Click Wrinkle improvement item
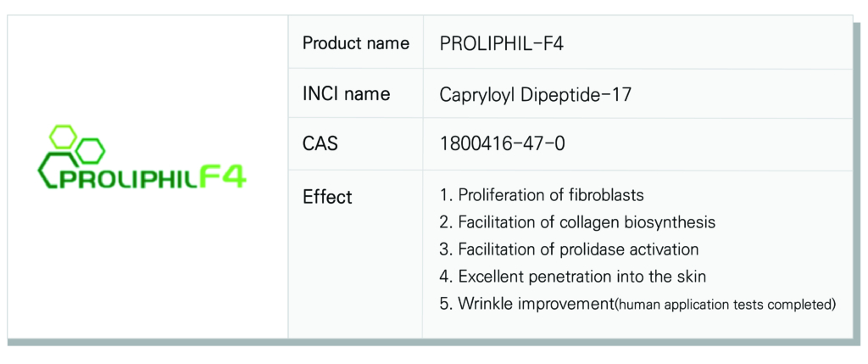Viewport: 868px width, 364px height. point(526,304)
